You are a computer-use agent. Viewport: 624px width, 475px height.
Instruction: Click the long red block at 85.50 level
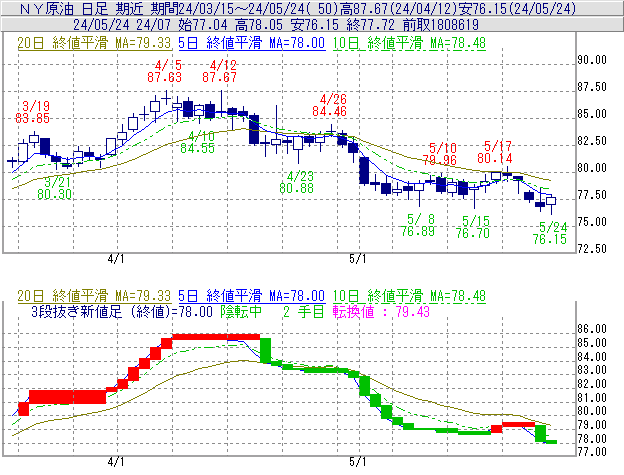point(216,337)
